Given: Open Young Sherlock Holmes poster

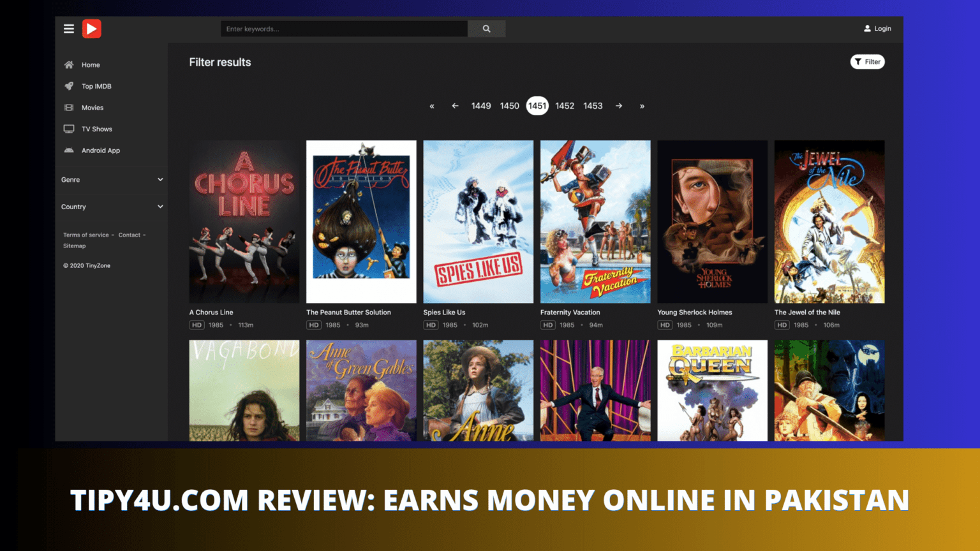Looking at the screenshot, I should [713, 222].
